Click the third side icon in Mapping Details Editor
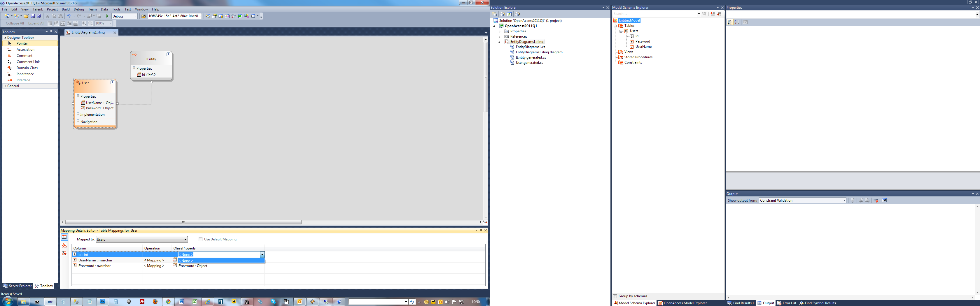This screenshot has width=980, height=306. [64, 253]
